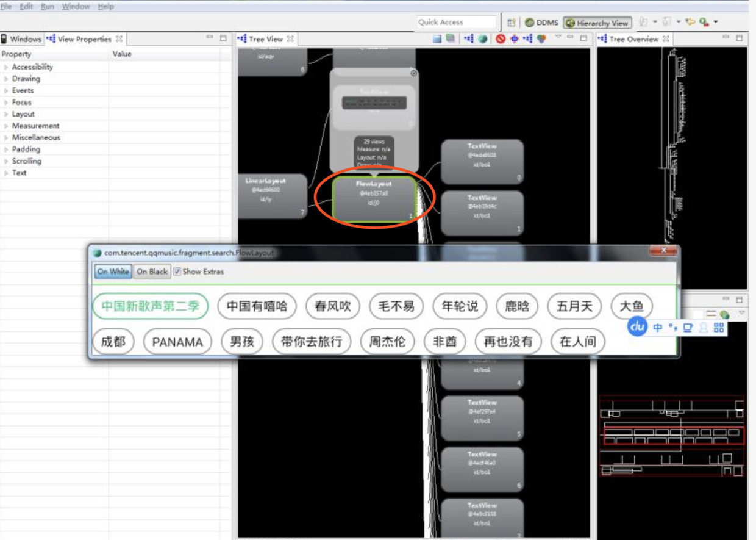The width and height of the screenshot is (756, 540).
Task: Click the Open Perspective icon near Quick Access
Action: pyautogui.click(x=511, y=23)
